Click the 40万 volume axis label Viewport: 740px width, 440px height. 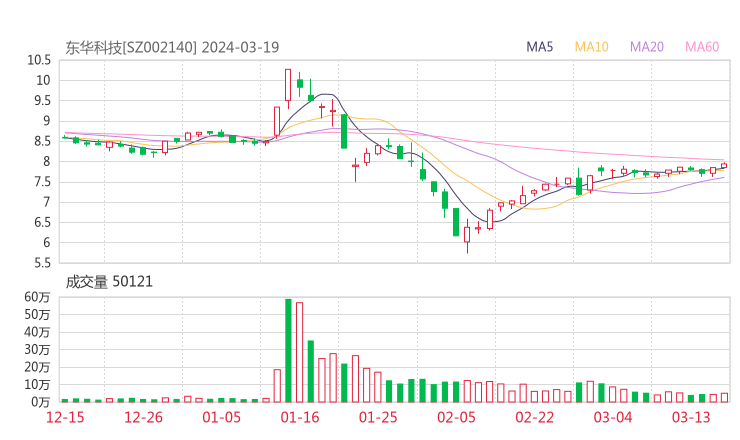point(37,332)
